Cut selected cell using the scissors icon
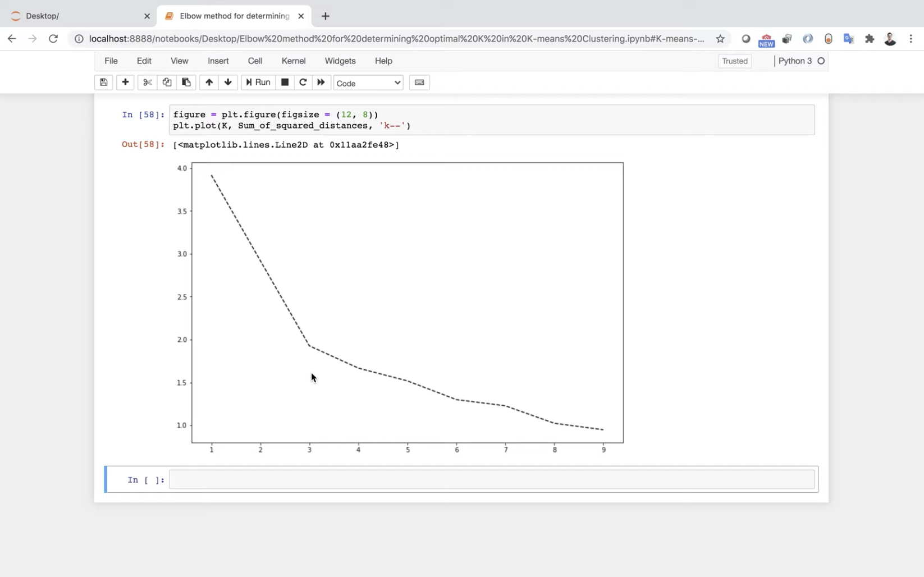Viewport: 924px width, 577px height. (x=147, y=83)
